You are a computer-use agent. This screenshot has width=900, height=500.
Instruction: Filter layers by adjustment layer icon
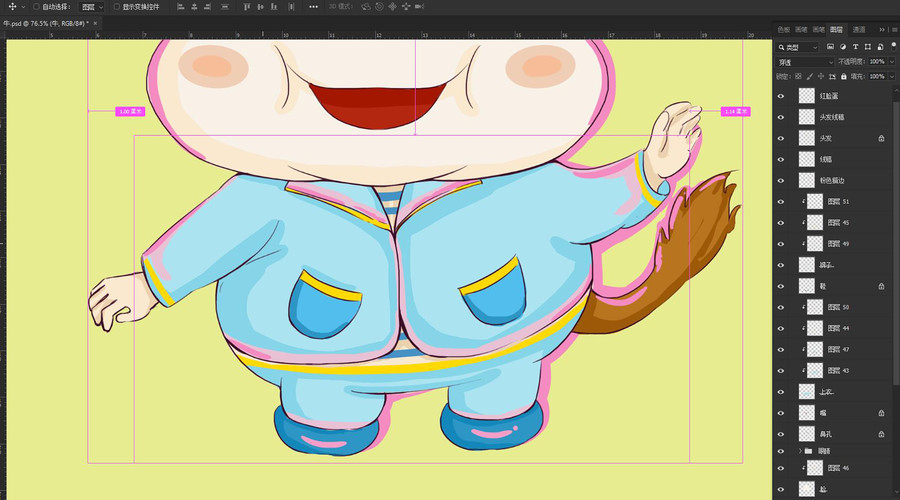(843, 47)
